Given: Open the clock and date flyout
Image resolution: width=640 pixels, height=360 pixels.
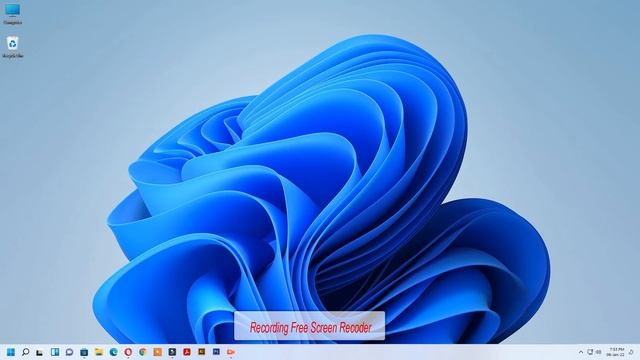Looking at the screenshot, I should click(616, 352).
